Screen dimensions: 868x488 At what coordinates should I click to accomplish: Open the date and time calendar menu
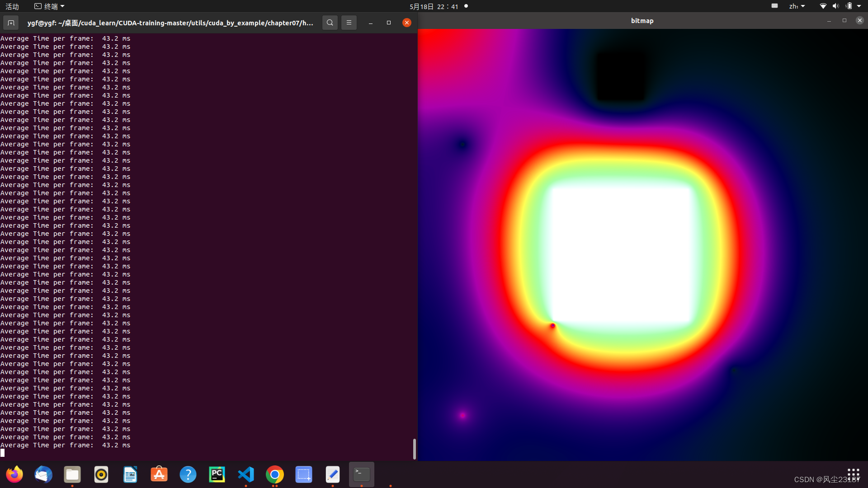click(x=434, y=6)
